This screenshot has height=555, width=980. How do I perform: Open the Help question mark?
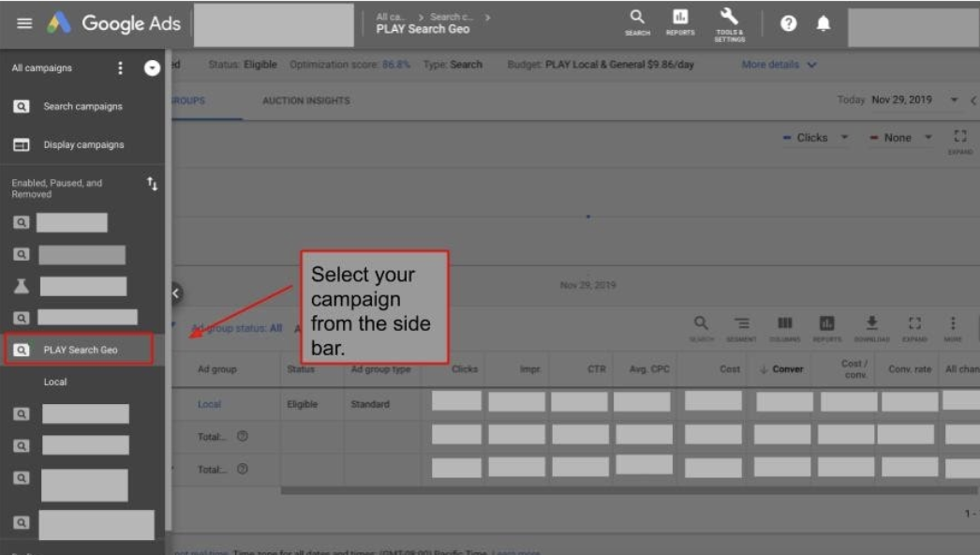[788, 23]
